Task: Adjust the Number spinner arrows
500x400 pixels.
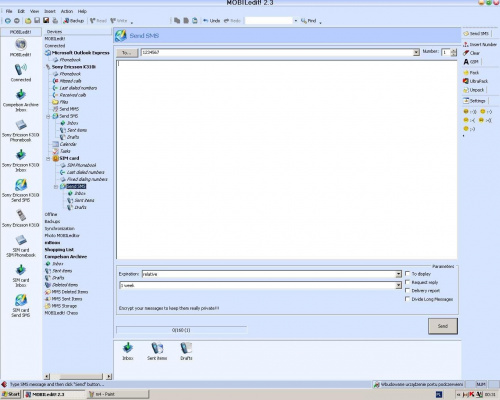Action: click(453, 52)
